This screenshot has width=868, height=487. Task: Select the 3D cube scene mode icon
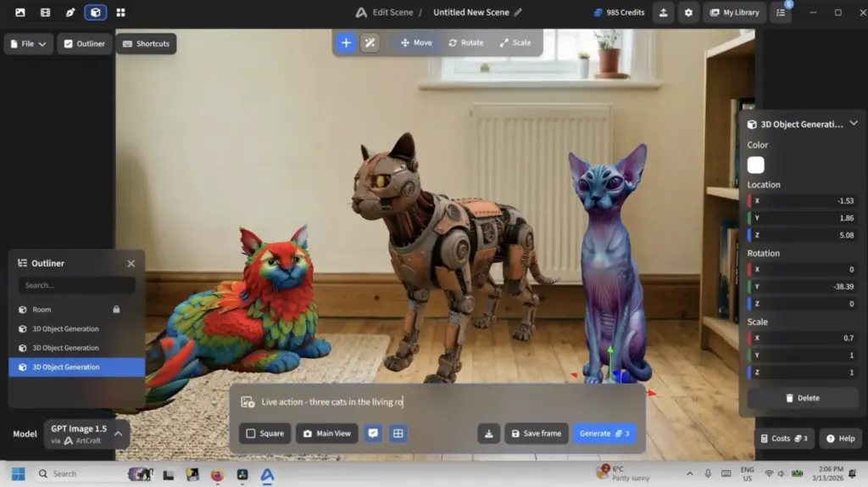pos(95,12)
